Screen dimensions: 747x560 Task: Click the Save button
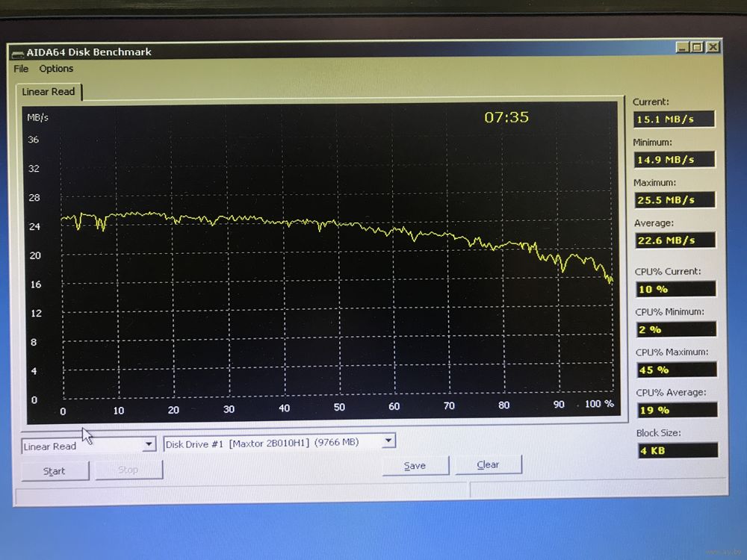pyautogui.click(x=415, y=465)
